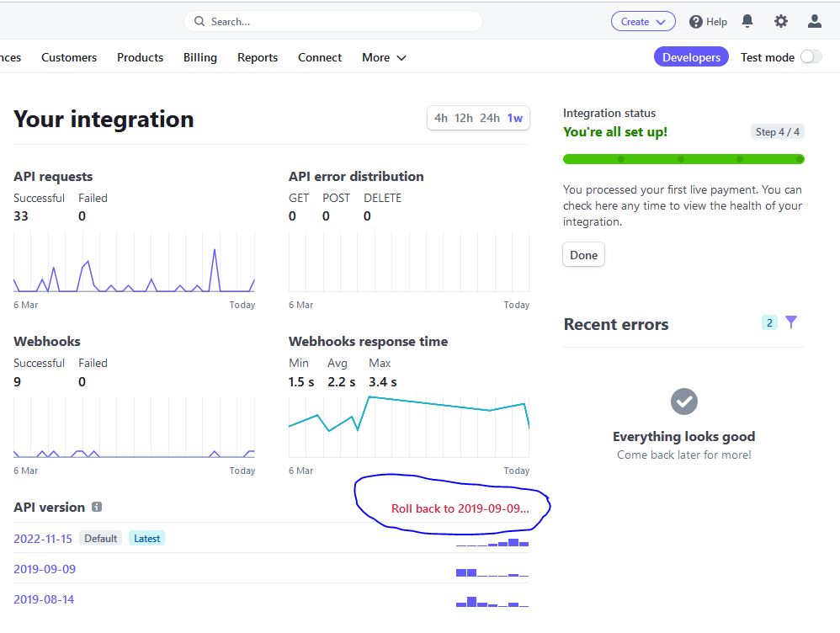The width and height of the screenshot is (840, 633).
Task: Go to the Customers tab
Action: 69,57
